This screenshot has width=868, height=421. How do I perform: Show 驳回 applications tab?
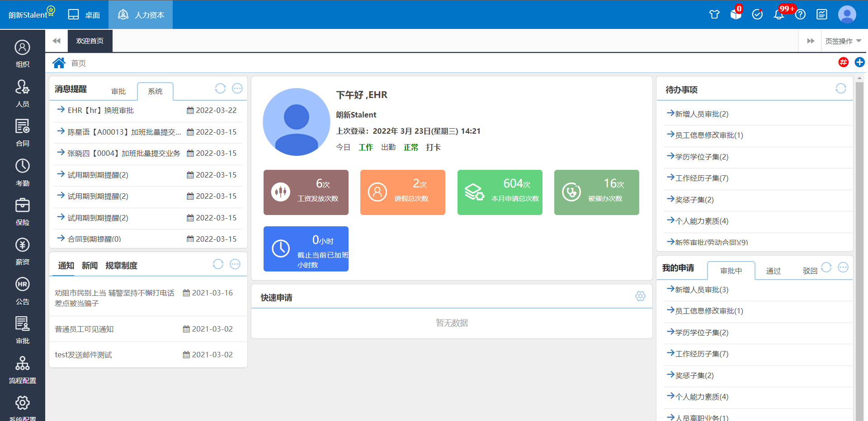click(x=810, y=271)
